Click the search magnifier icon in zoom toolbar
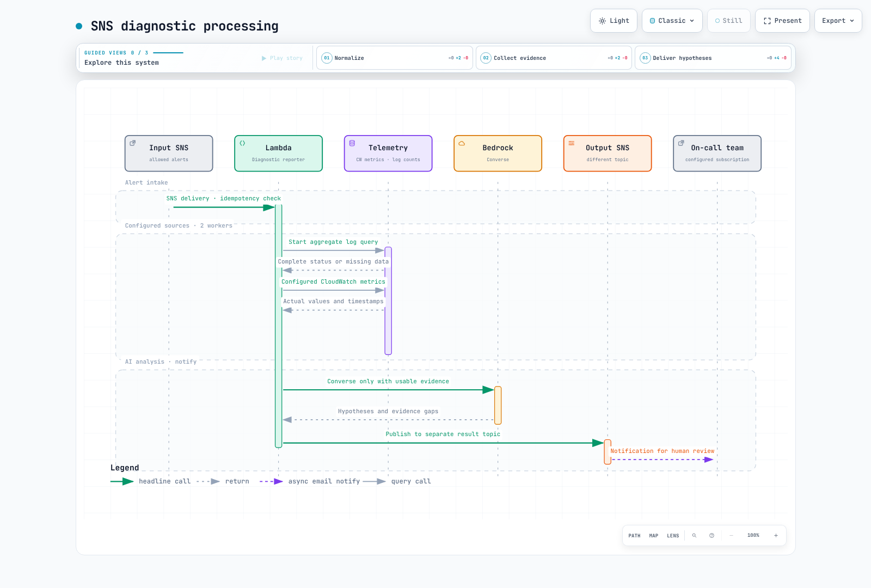The width and height of the screenshot is (871, 588). pos(694,536)
